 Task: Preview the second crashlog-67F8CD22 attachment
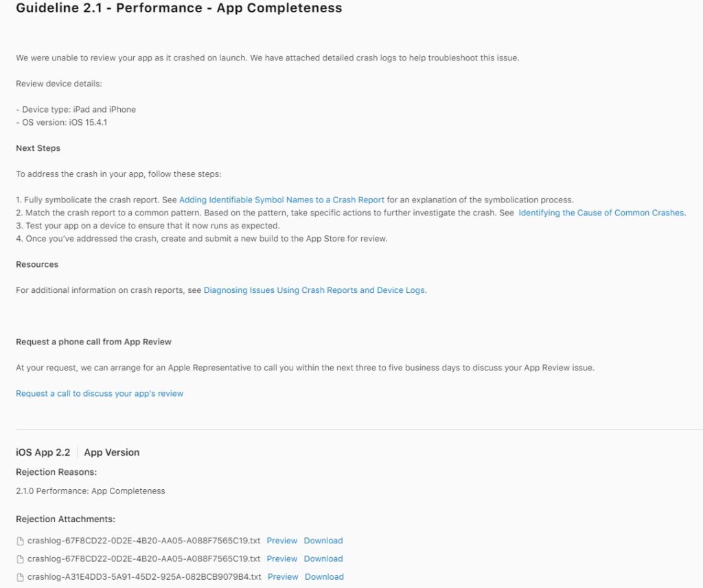pos(281,558)
